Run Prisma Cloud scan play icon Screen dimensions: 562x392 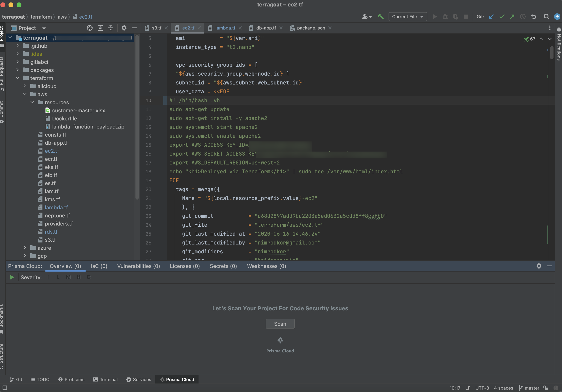[12, 277]
